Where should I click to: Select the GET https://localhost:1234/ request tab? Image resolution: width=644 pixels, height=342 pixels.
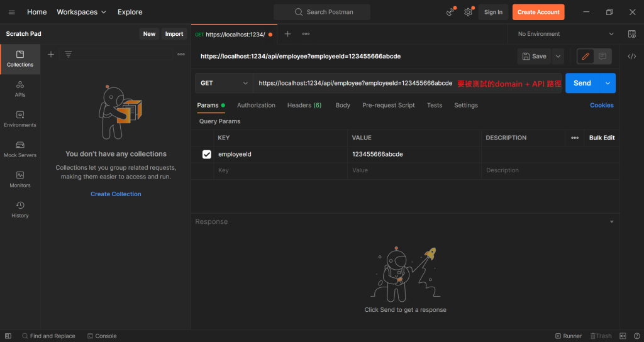[x=234, y=35]
